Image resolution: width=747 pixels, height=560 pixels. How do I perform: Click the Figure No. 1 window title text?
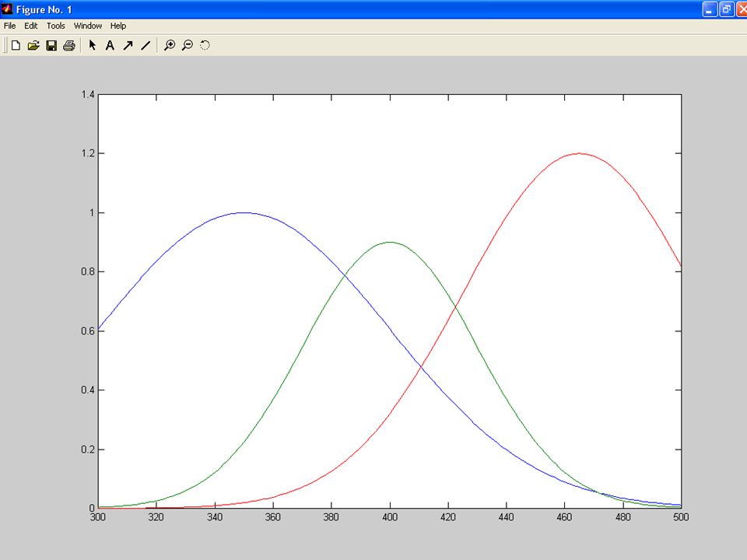coord(44,9)
